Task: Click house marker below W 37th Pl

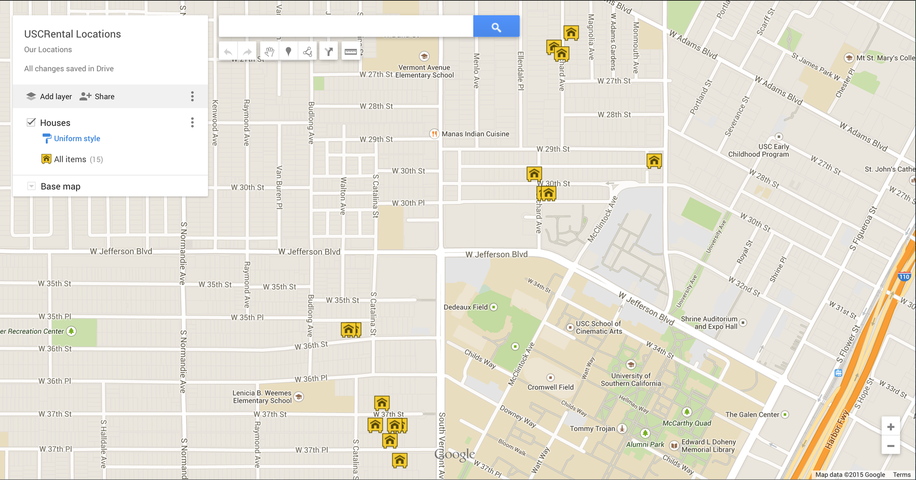Action: click(399, 460)
